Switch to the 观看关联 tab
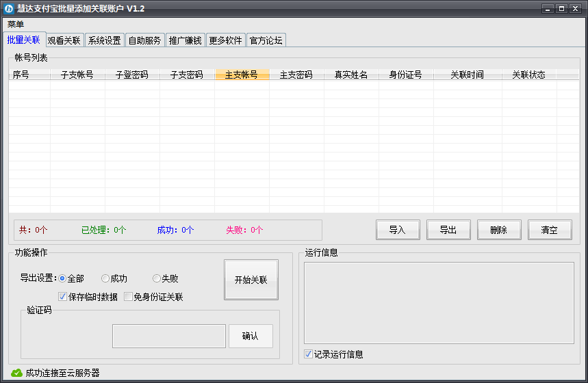This screenshot has width=588, height=383. (x=64, y=40)
